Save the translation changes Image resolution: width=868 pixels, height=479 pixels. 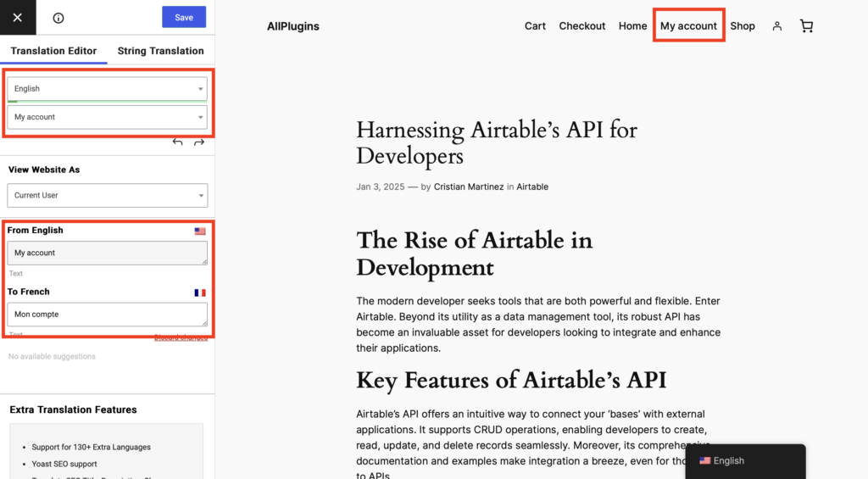(184, 17)
